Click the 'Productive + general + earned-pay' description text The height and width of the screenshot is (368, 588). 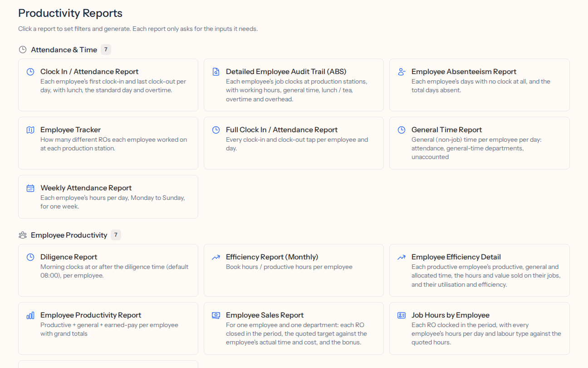point(109,329)
